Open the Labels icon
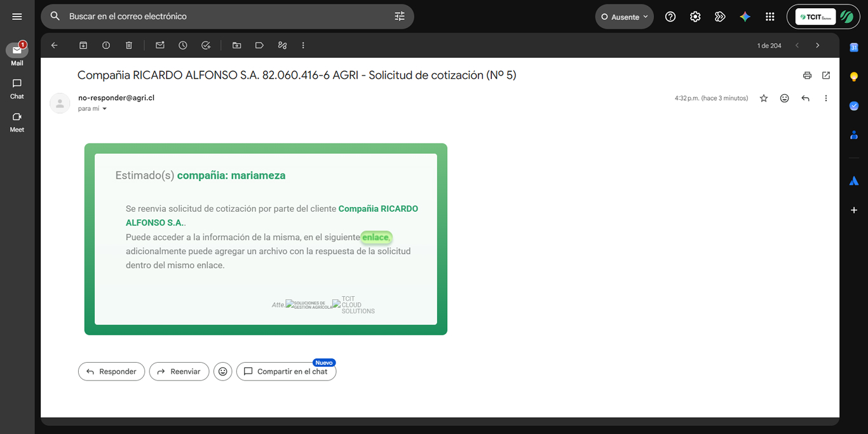Image resolution: width=868 pixels, height=434 pixels. tap(260, 45)
